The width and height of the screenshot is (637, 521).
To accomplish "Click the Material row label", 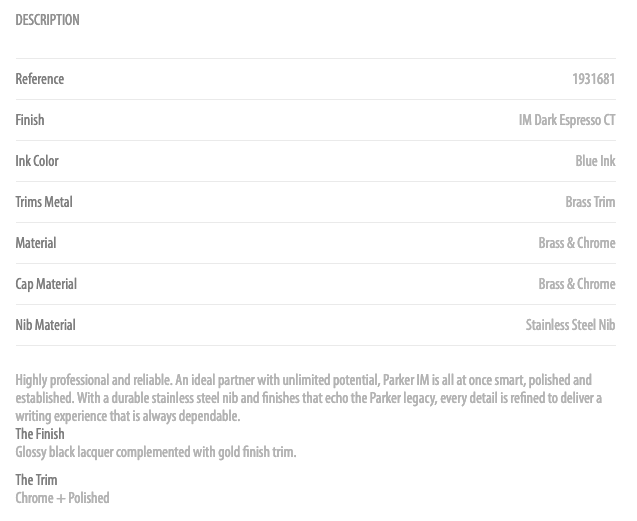I will (36, 243).
